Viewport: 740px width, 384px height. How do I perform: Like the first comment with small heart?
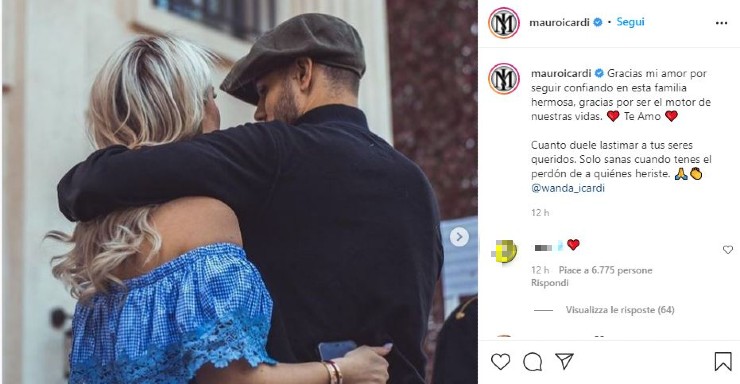728,250
